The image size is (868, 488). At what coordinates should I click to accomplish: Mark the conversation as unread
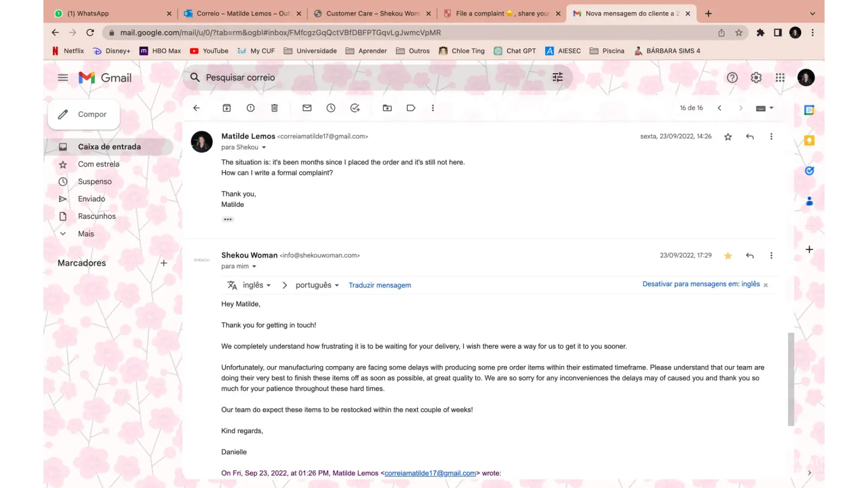point(307,108)
